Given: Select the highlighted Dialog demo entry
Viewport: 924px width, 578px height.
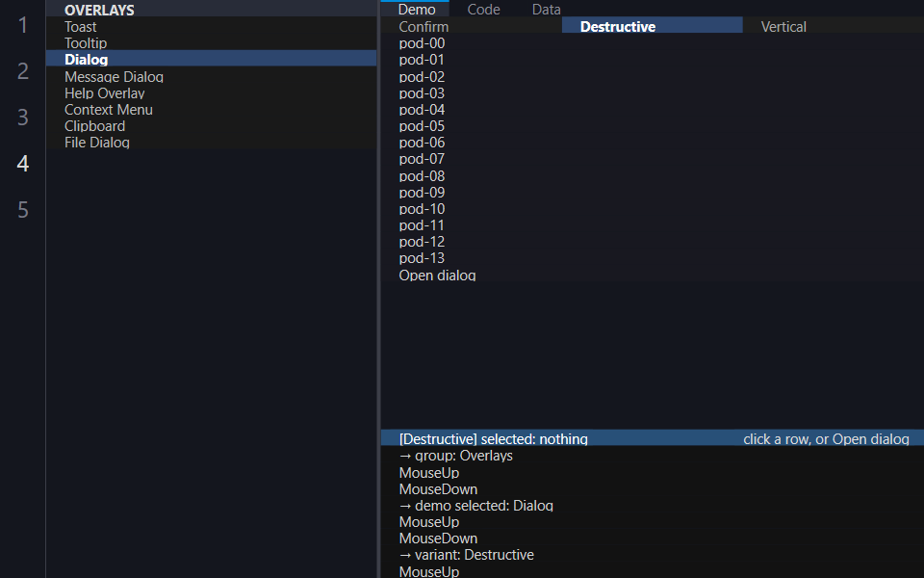Looking at the screenshot, I should click(x=211, y=60).
